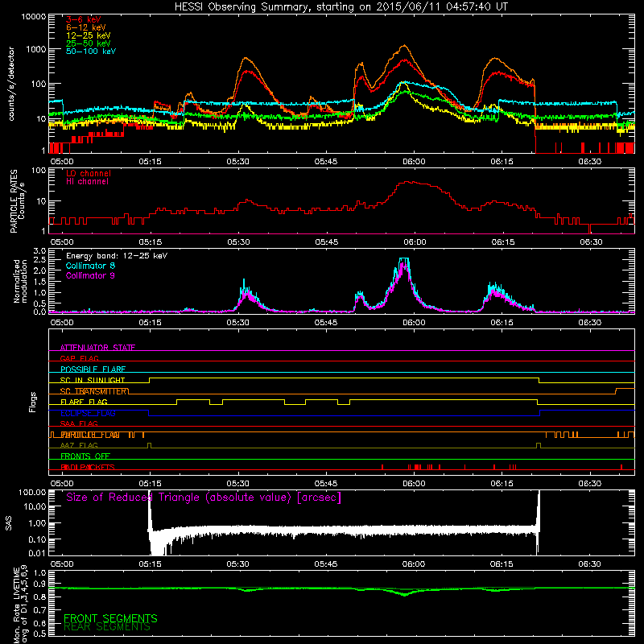The height and width of the screenshot is (644, 644).
Task: Click the 'SC IN SUNLIGHT' flag label
Action: (93, 380)
